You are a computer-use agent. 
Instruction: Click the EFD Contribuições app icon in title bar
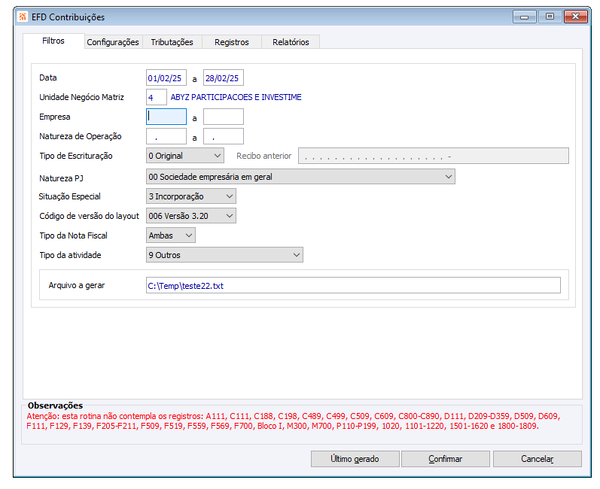coord(23,17)
